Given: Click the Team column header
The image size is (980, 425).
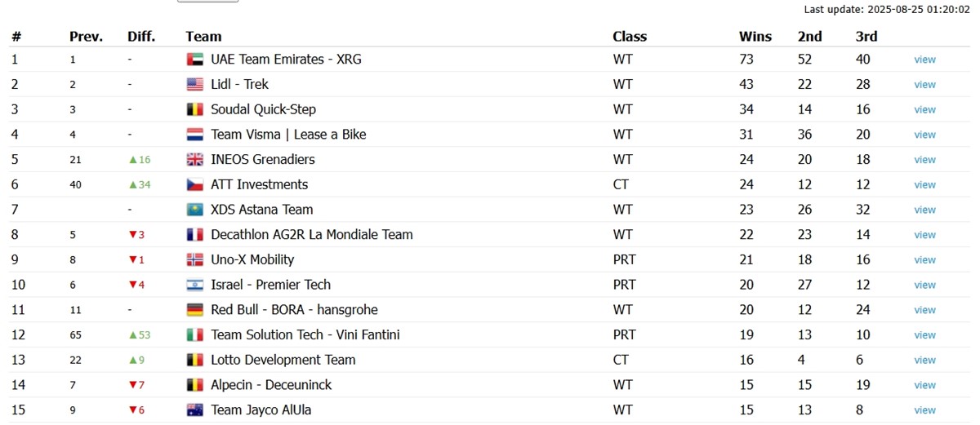Looking at the screenshot, I should click(203, 37).
